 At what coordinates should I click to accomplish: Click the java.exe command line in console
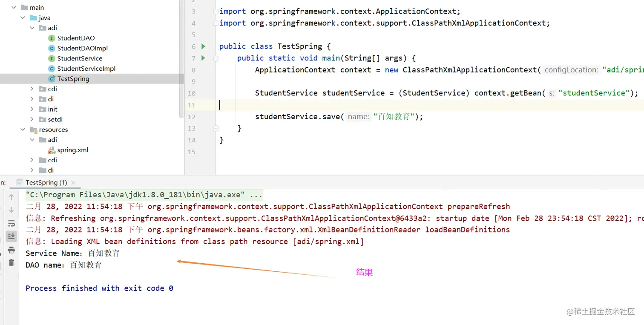(x=144, y=195)
